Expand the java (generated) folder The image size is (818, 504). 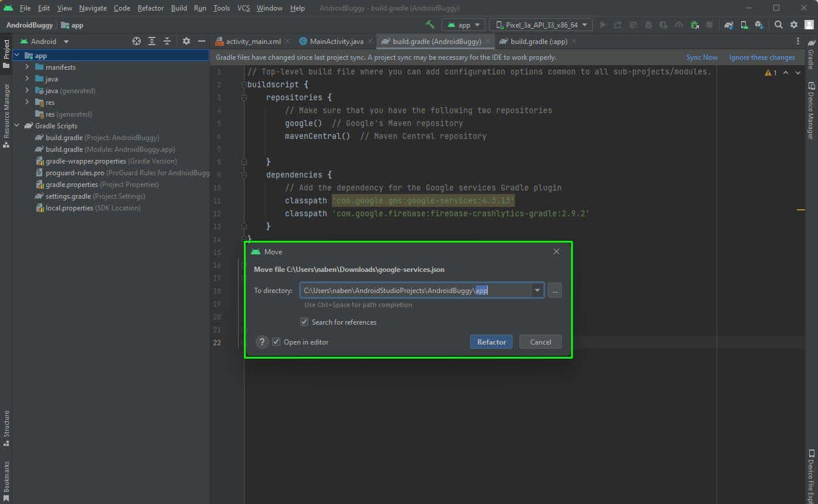point(27,90)
